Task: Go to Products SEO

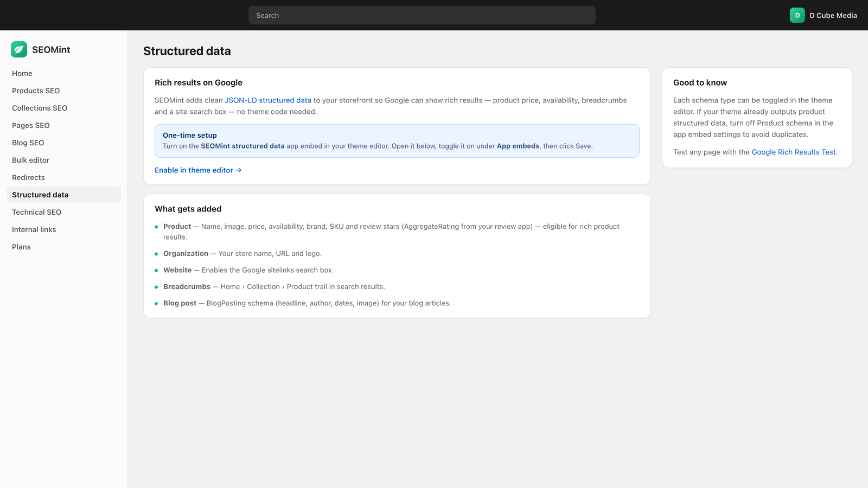Action: (63, 91)
